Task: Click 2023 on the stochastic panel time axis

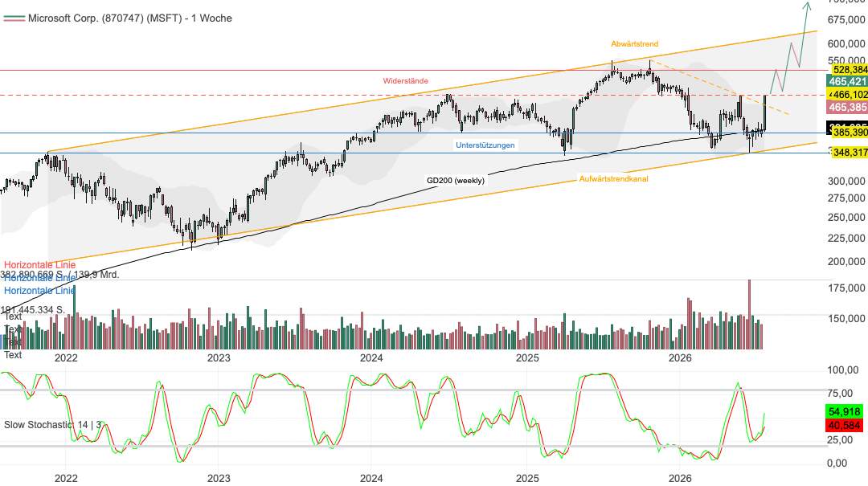Action: tap(219, 478)
